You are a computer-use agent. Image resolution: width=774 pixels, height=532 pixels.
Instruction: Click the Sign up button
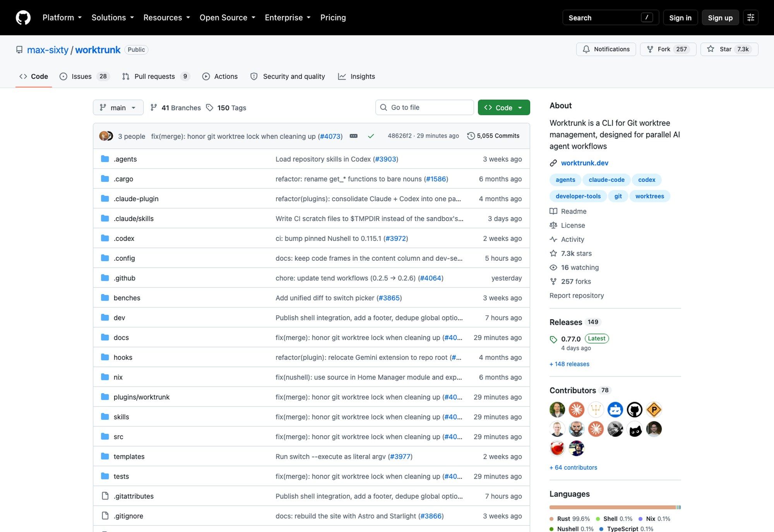click(720, 17)
